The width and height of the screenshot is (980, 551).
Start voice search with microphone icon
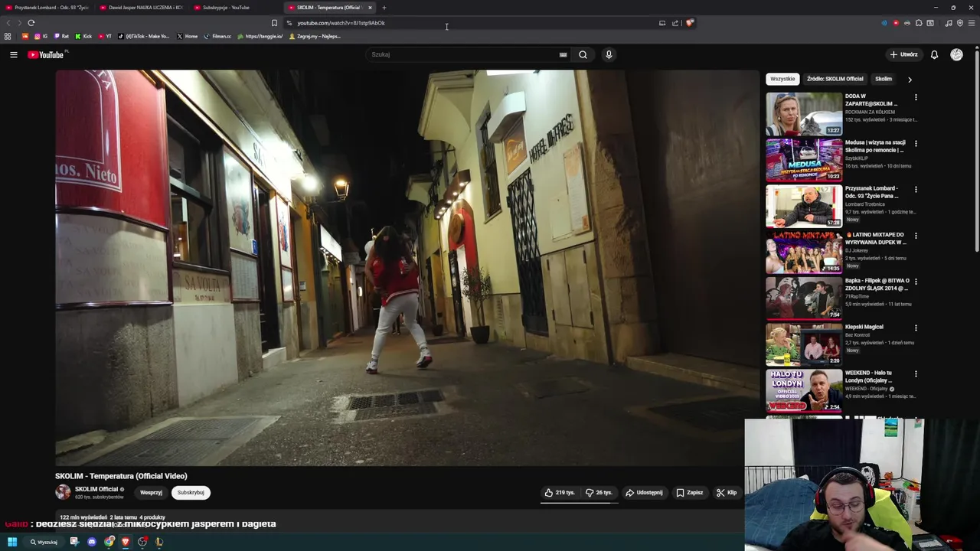coord(609,54)
